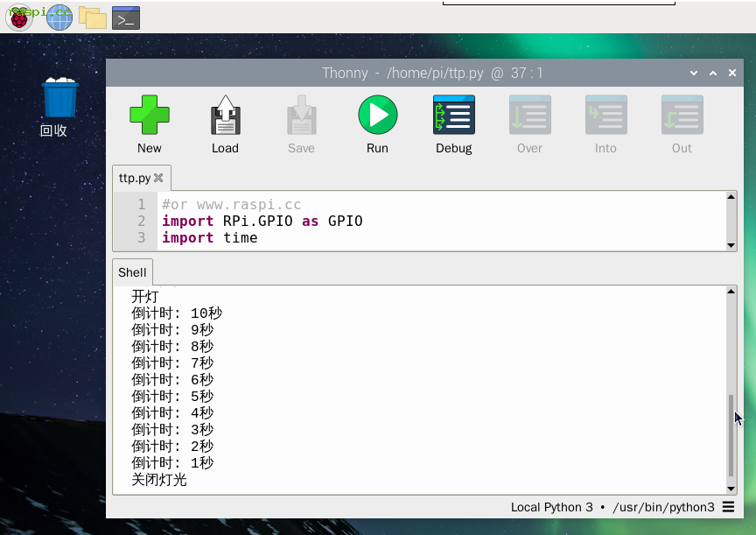Click the Step Into icon
The height and width of the screenshot is (535, 756).
(605, 116)
